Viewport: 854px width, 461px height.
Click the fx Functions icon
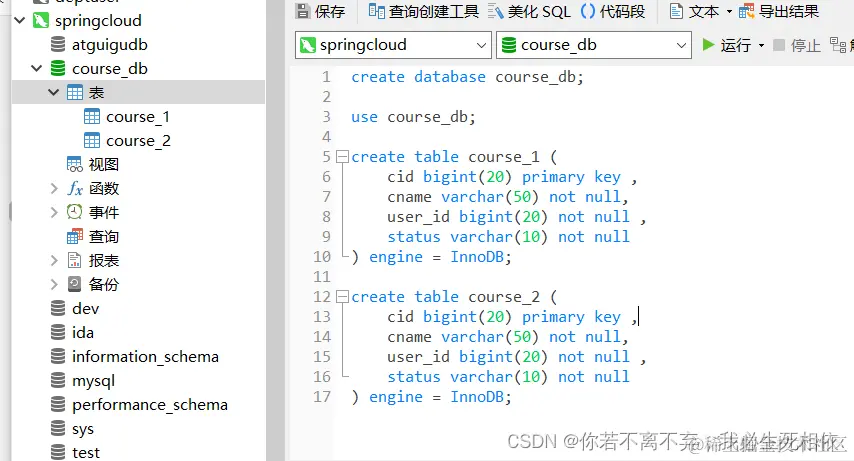[x=75, y=189]
